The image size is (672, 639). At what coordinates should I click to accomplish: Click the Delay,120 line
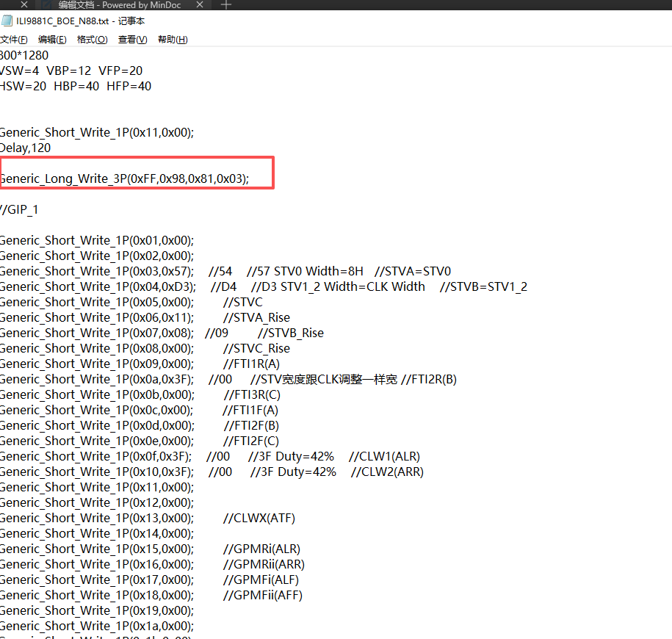tap(26, 148)
